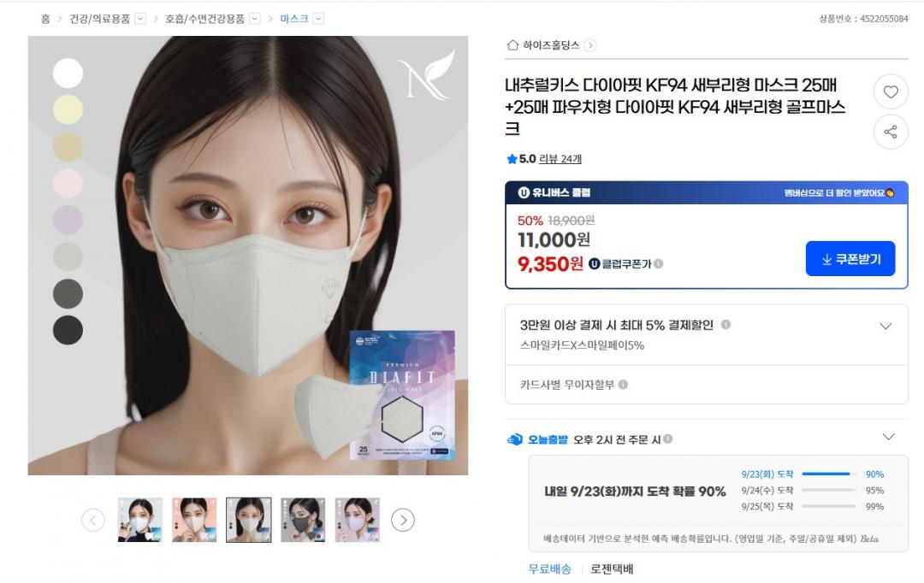The height and width of the screenshot is (583, 924).
Task: Click info icon after 오후 2시 전 주문 시
Action: click(x=667, y=439)
